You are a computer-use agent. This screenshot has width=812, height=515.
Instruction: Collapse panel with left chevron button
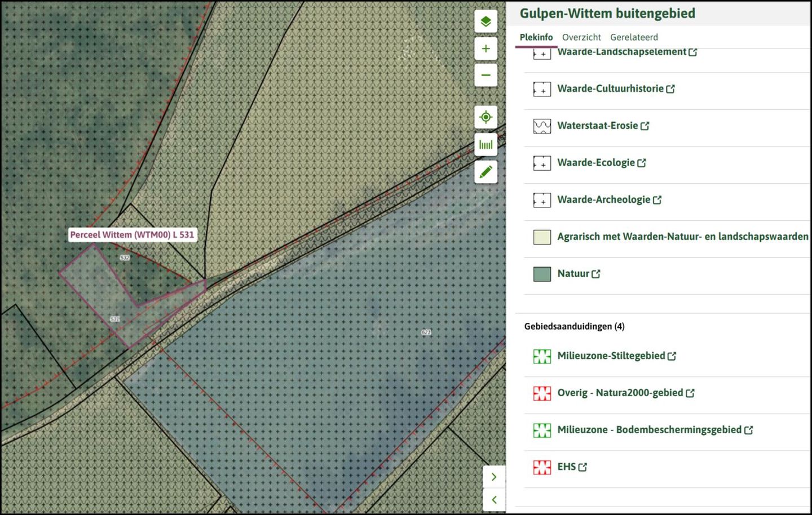[x=494, y=500]
